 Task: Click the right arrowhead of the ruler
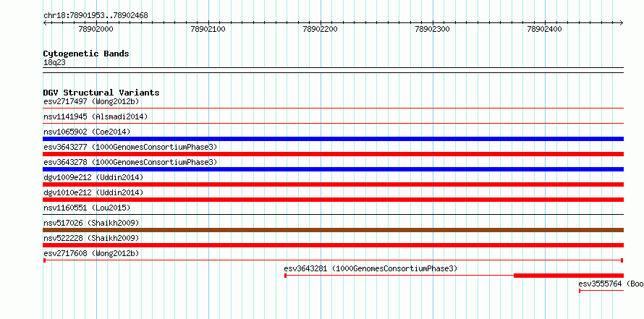coord(622,23)
